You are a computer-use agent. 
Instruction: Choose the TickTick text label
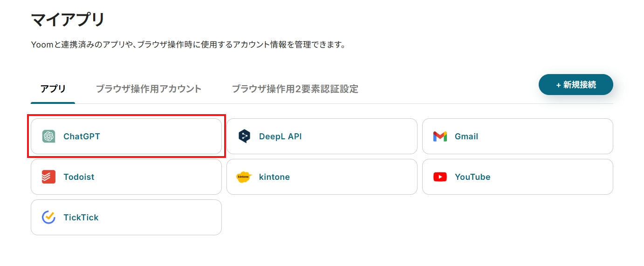(81, 218)
